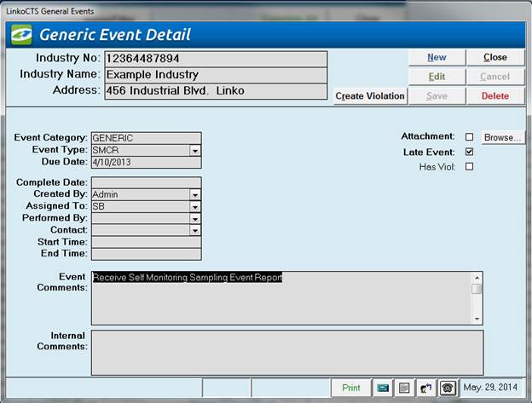Click the Event Comments scrollbar down arrow
Viewport: 532px width, 403px height.
(477, 319)
